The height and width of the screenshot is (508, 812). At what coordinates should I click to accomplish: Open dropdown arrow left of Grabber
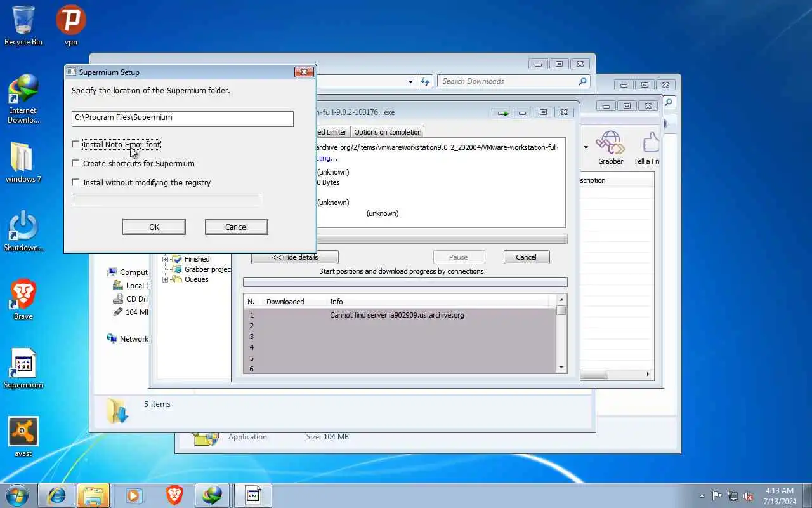tap(586, 147)
